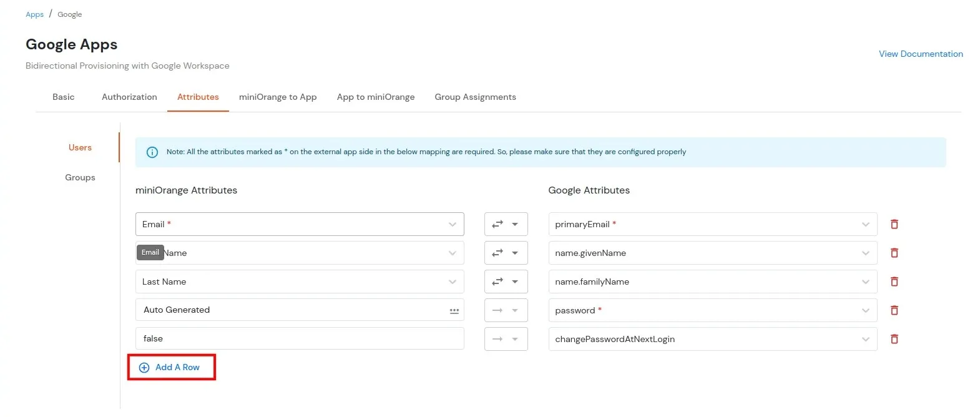This screenshot has width=980, height=417.
Task: Open the miniOrange to App tab
Action: point(278,97)
